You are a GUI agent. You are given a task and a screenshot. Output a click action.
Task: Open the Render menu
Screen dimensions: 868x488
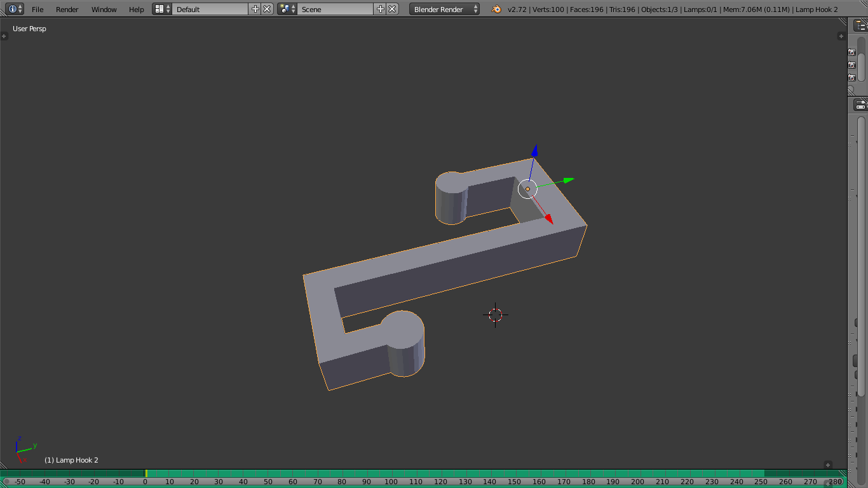pos(67,10)
